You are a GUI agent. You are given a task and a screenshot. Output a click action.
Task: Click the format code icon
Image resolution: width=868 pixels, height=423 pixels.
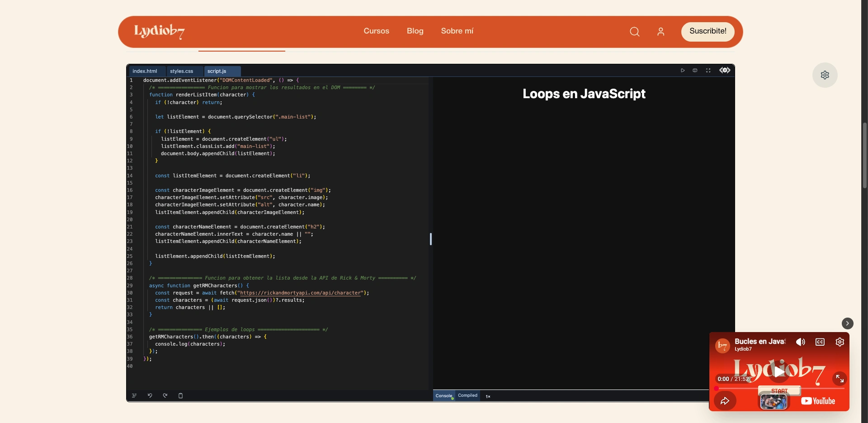click(134, 395)
